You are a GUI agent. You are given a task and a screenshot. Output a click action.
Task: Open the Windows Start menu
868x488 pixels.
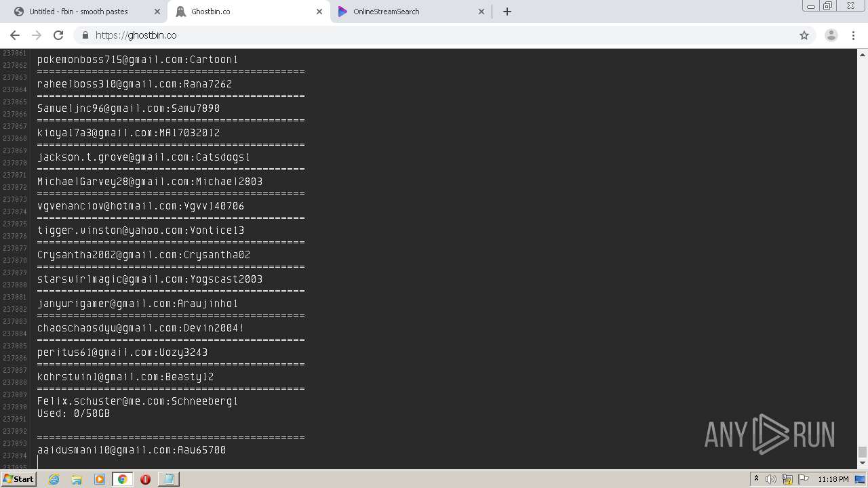[18, 479]
